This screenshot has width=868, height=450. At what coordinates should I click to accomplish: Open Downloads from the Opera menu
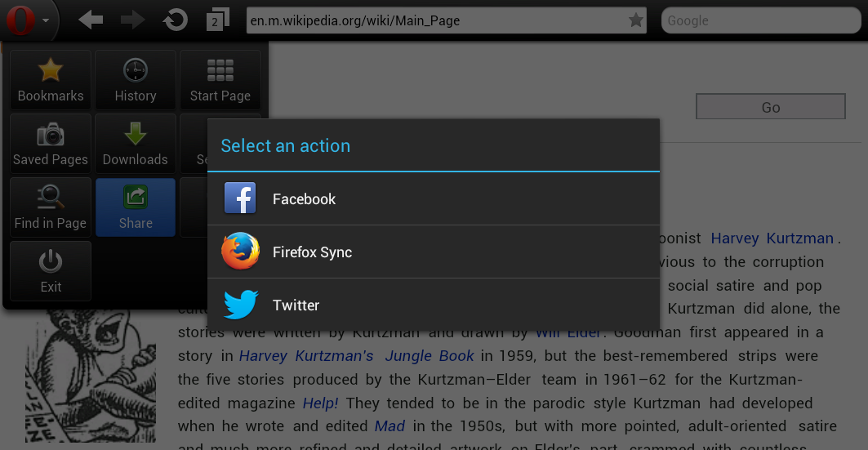click(x=136, y=144)
